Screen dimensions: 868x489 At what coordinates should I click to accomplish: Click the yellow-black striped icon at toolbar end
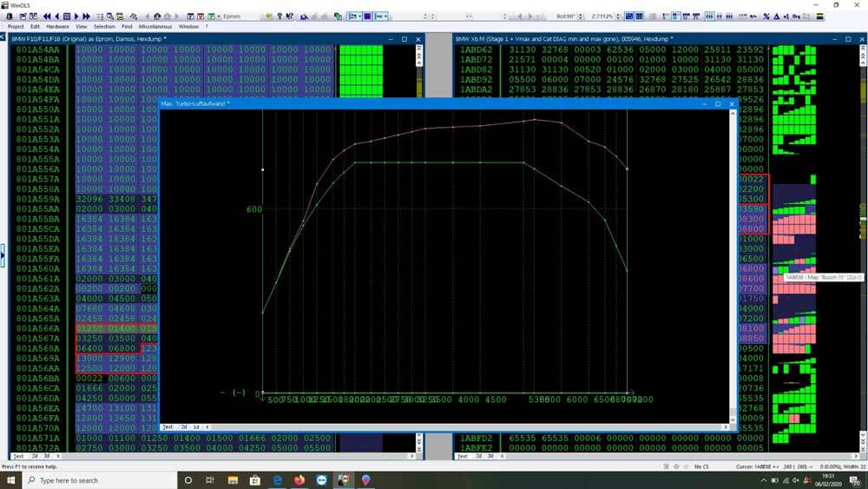click(820, 17)
